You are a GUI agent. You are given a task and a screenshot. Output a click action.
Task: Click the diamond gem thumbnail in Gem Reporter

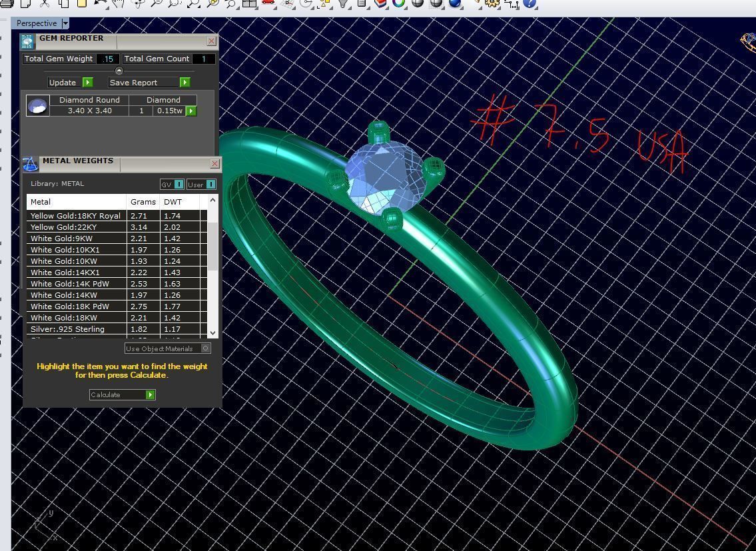click(x=37, y=105)
